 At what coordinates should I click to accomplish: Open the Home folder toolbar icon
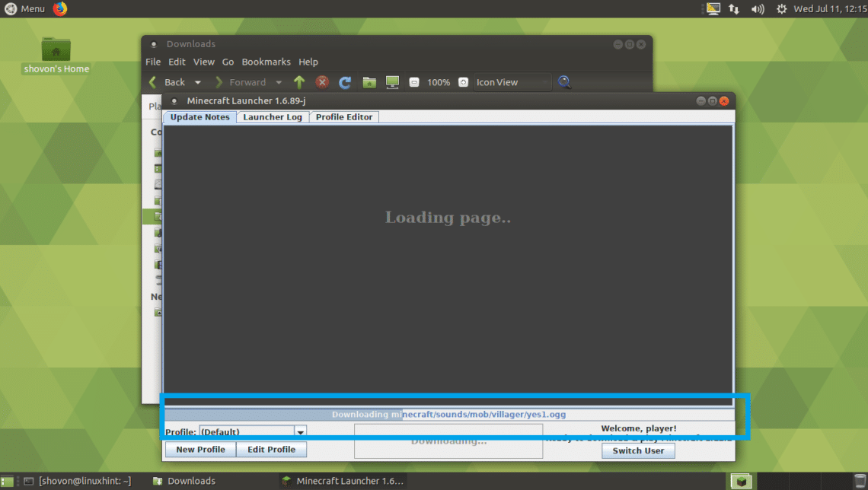pos(369,82)
